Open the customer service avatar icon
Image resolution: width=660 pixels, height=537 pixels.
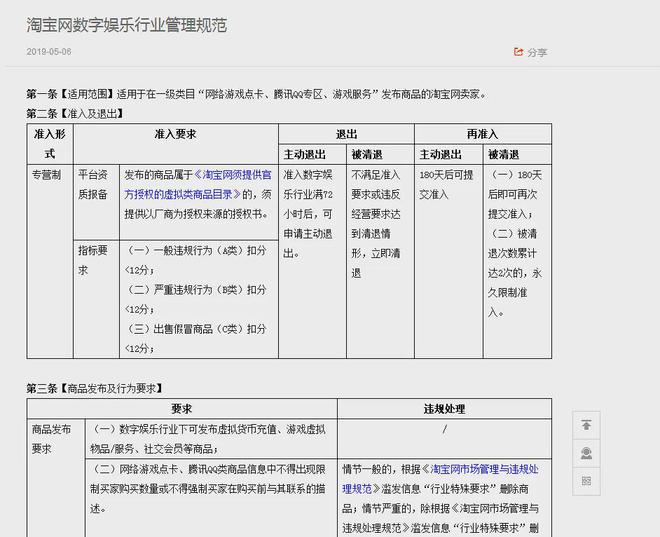pyautogui.click(x=586, y=453)
